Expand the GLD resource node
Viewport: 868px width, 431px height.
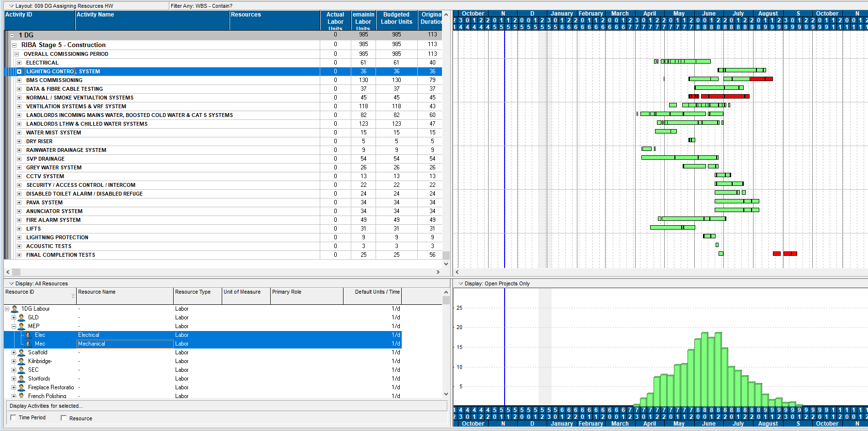pyautogui.click(x=14, y=317)
